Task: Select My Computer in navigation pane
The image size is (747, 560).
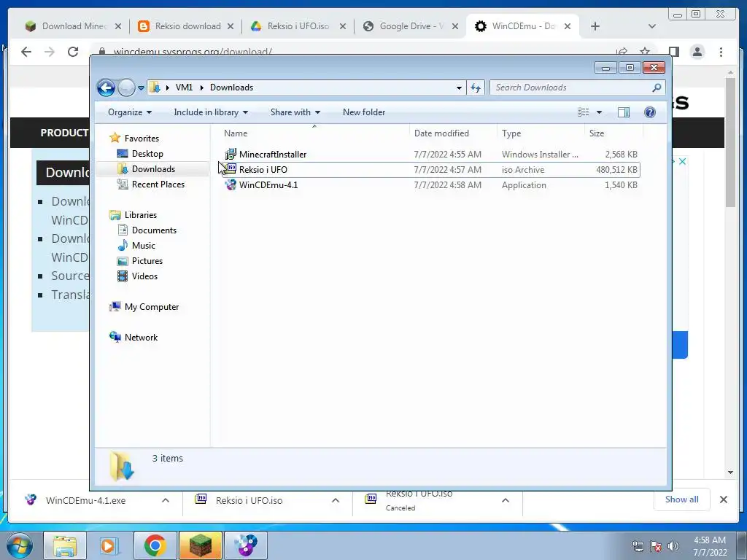Action: pos(152,307)
